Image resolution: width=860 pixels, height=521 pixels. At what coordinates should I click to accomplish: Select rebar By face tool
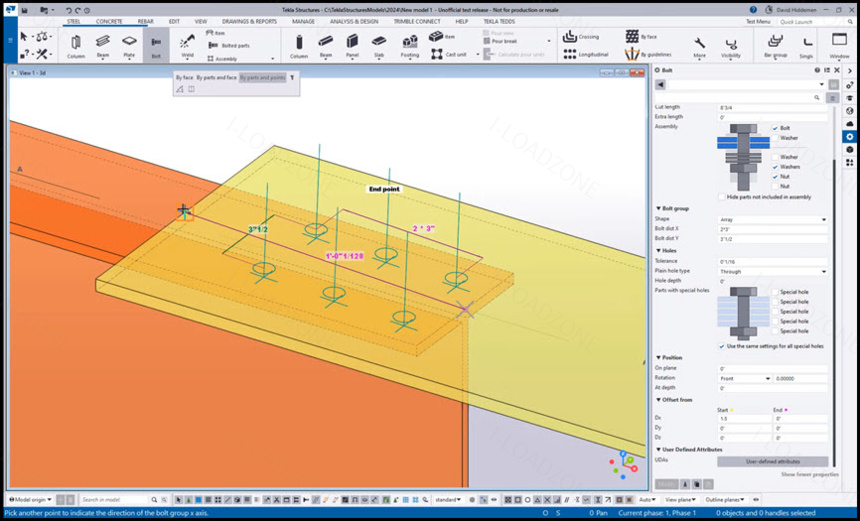(641, 37)
